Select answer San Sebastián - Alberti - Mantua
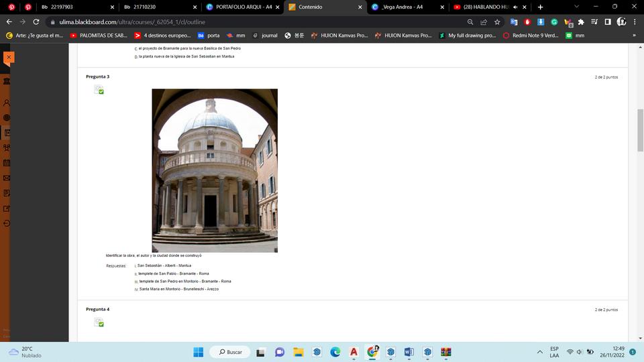The height and width of the screenshot is (362, 644). pos(164,265)
